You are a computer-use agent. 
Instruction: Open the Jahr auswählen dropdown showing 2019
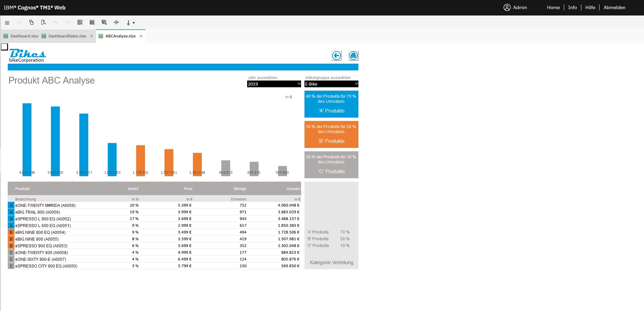tap(274, 84)
